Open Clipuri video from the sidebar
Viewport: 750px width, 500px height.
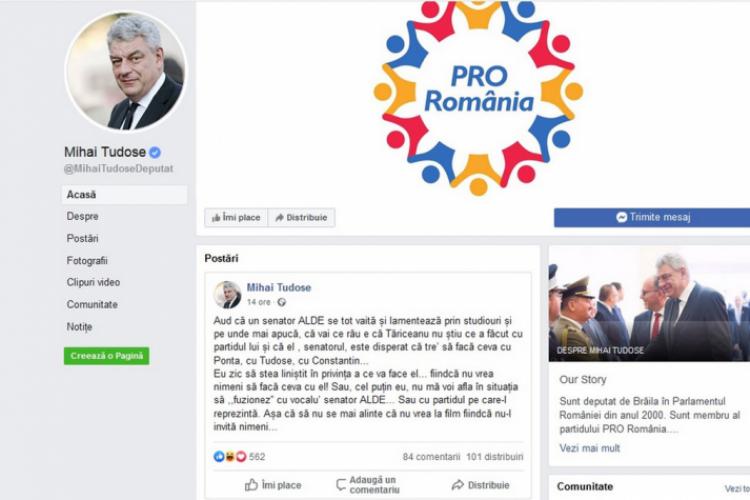click(x=93, y=282)
